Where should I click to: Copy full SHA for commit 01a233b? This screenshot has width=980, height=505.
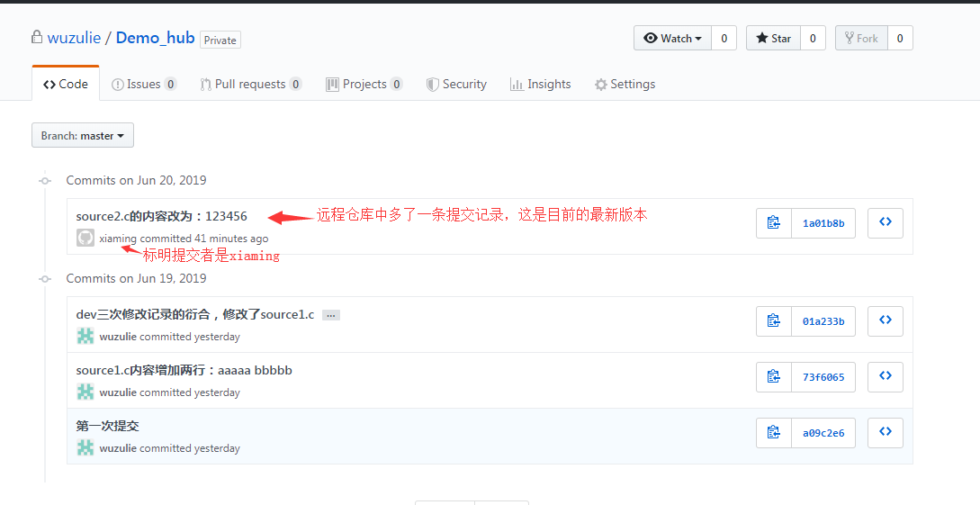point(774,321)
